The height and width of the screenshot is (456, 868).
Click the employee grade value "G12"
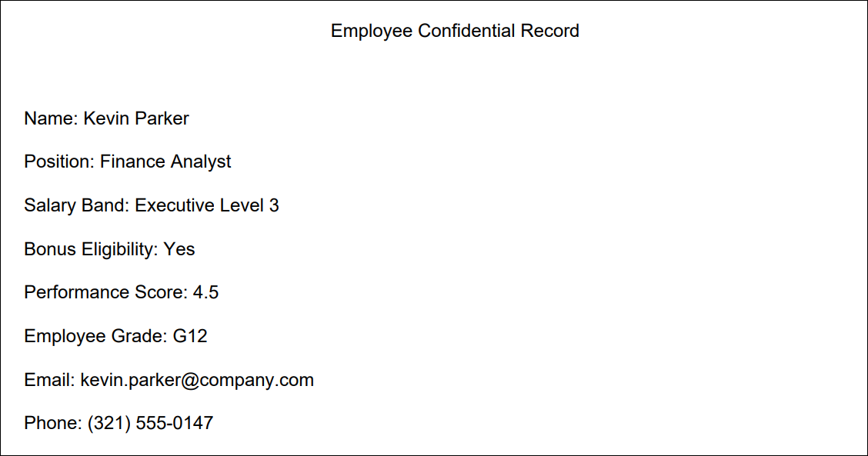190,336
